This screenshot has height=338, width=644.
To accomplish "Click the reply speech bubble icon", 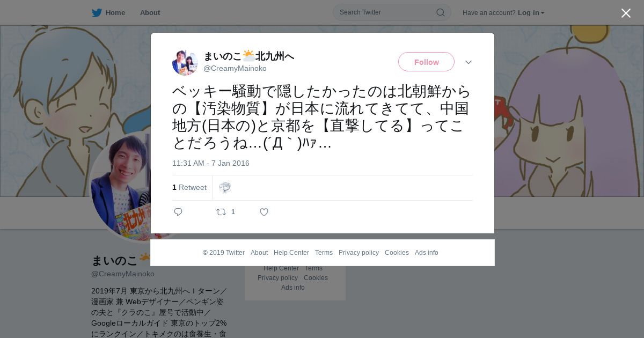I will point(178,212).
